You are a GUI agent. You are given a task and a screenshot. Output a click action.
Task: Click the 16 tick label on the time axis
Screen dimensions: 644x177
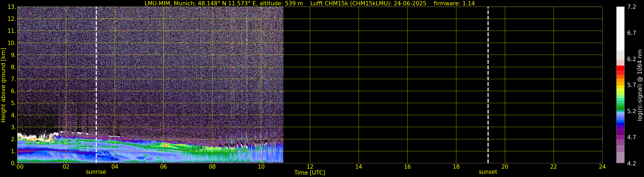coord(407,167)
